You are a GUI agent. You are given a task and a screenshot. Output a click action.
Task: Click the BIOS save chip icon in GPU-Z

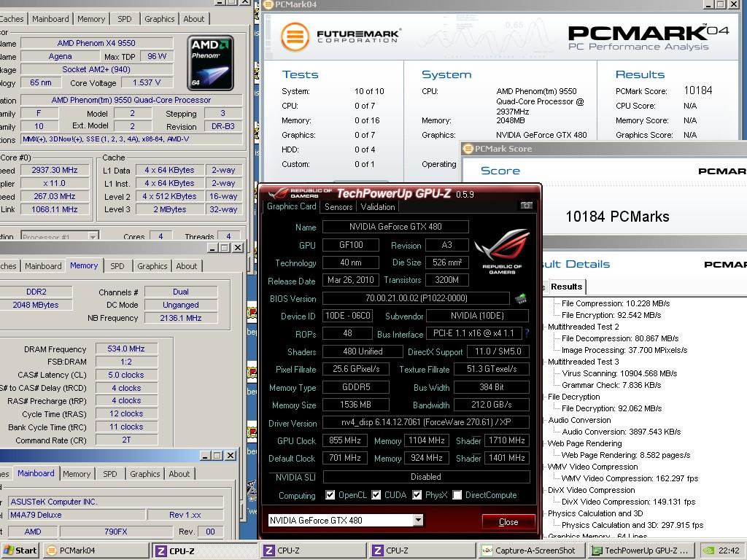coord(521,298)
